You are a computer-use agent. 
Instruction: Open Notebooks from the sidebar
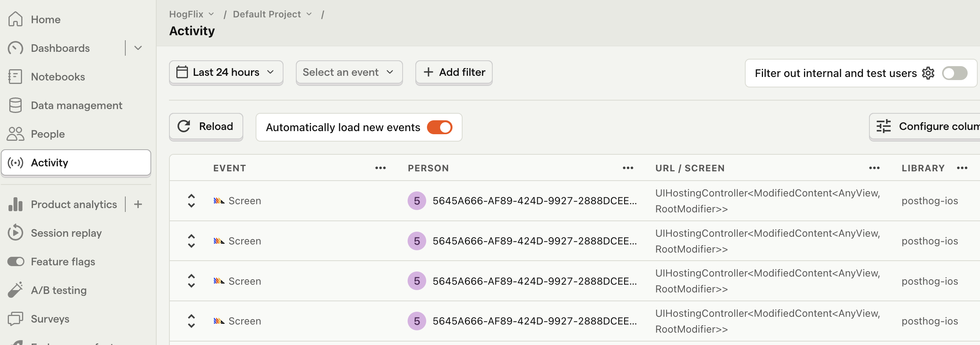point(58,77)
